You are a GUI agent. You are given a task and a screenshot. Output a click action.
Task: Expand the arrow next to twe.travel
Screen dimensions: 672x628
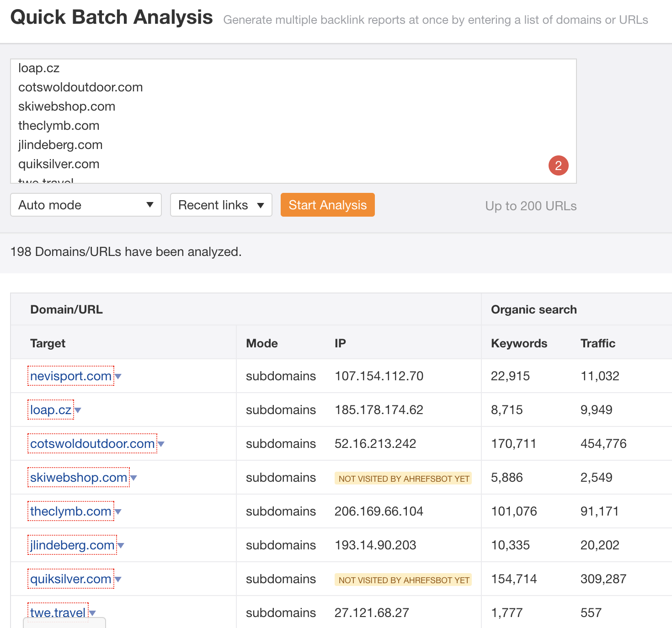click(x=92, y=613)
